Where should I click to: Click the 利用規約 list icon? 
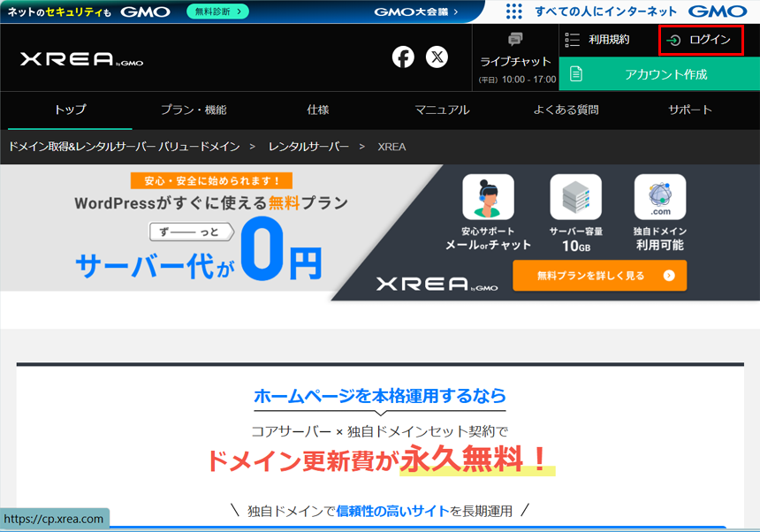tap(572, 40)
